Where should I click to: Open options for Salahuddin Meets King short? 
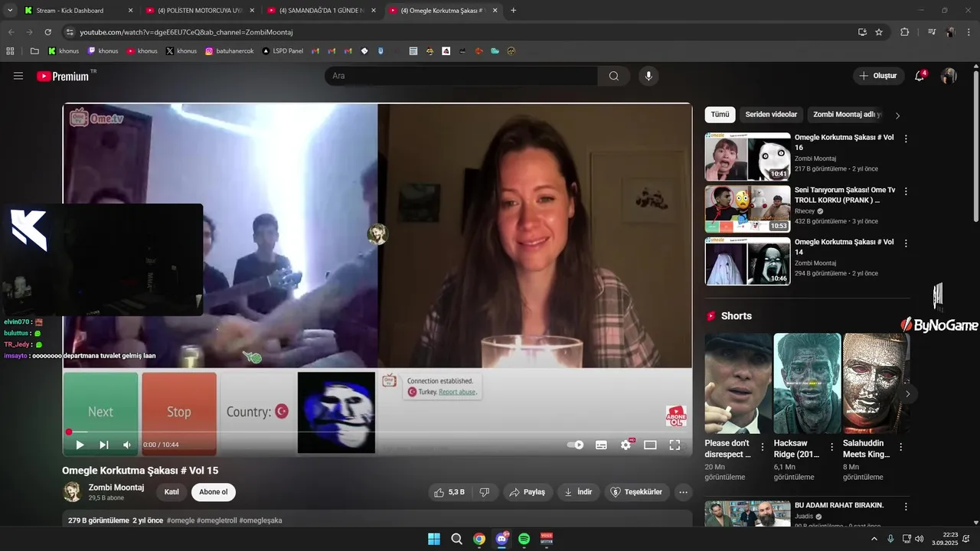pyautogui.click(x=900, y=447)
